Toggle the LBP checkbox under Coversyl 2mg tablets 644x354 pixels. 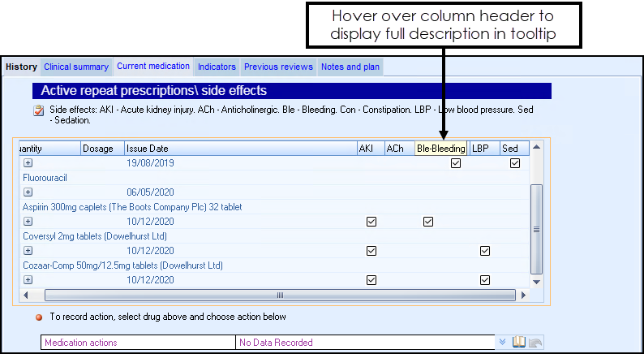point(485,251)
